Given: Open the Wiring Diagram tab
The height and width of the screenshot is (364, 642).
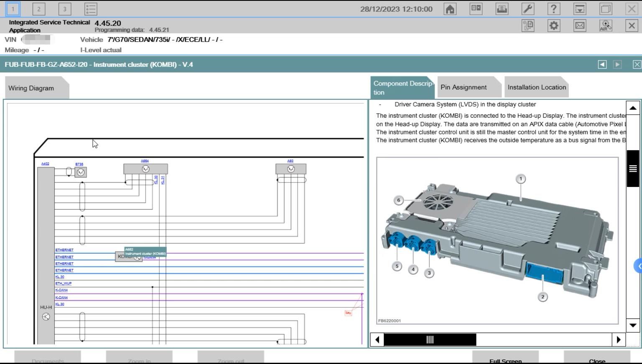Looking at the screenshot, I should pyautogui.click(x=37, y=88).
